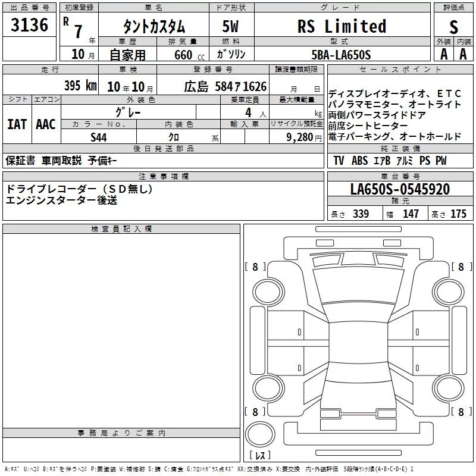Click the interior color クロ

174,137
